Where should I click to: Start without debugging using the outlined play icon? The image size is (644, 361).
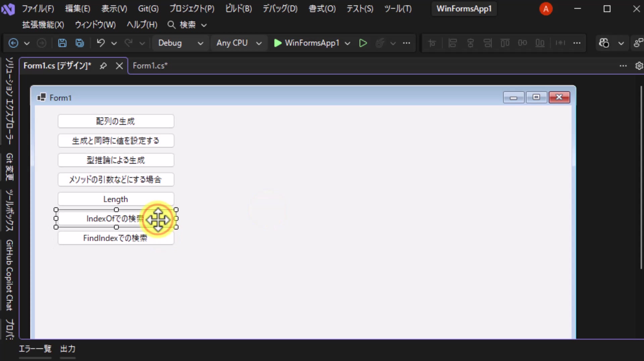[x=363, y=43]
